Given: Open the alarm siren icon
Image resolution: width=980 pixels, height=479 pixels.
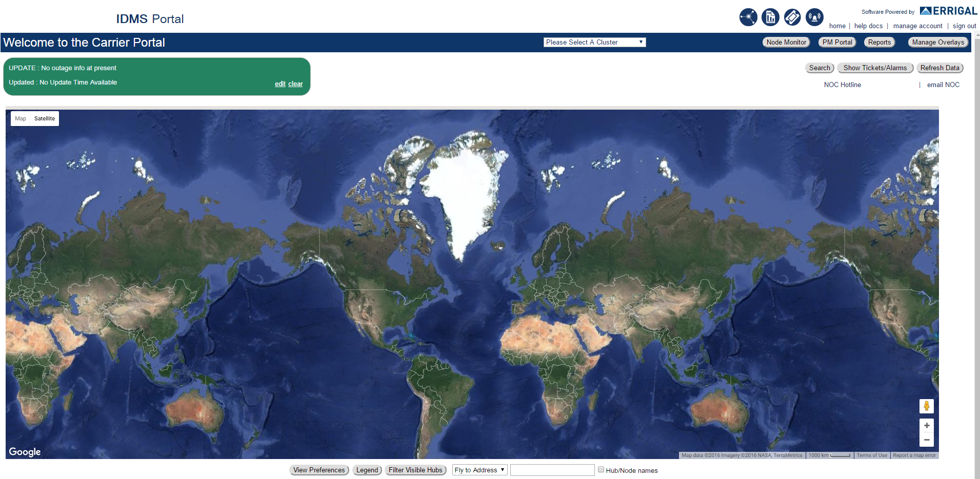Looking at the screenshot, I should (x=814, y=17).
